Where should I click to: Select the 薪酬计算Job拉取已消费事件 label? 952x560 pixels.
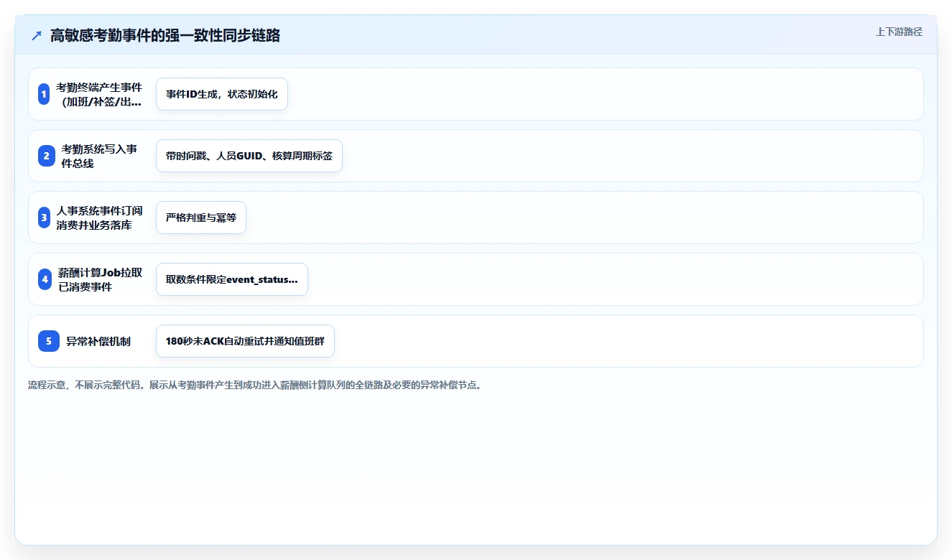[100, 279]
